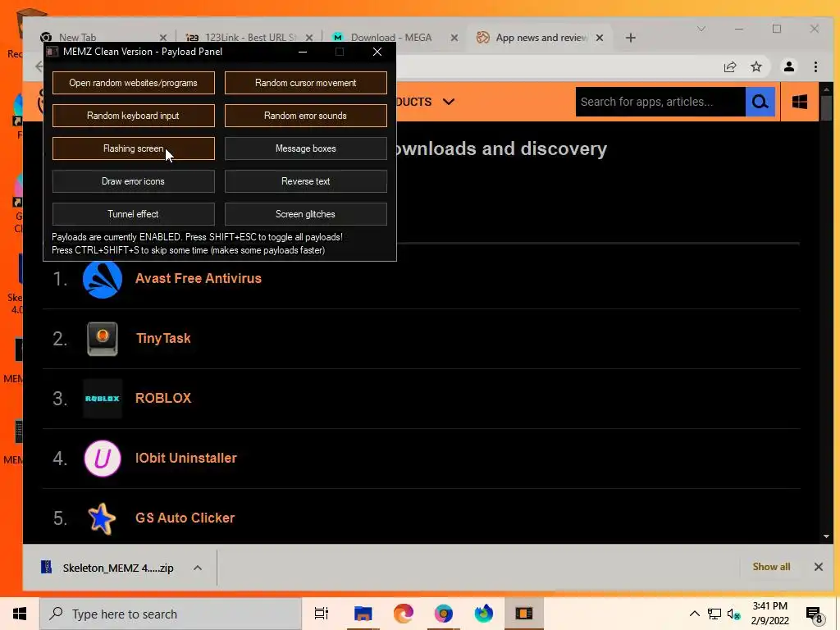This screenshot has height=630, width=840.
Task: Expand the Skeleton_MEMZ download options chevron
Action: [x=198, y=568]
